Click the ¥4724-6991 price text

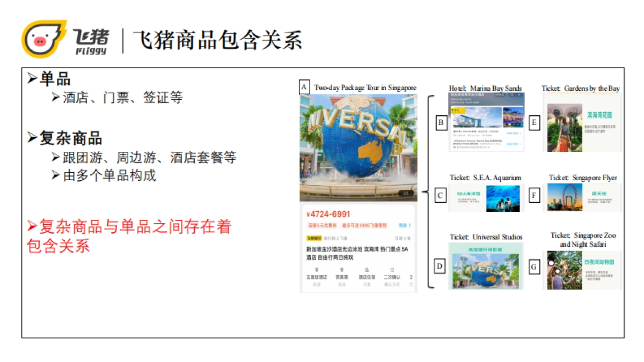click(x=327, y=214)
